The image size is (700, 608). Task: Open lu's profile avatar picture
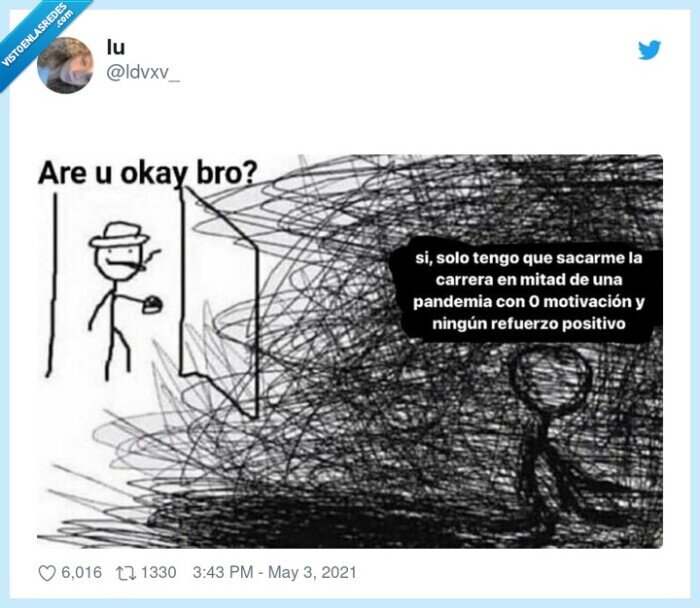click(65, 65)
